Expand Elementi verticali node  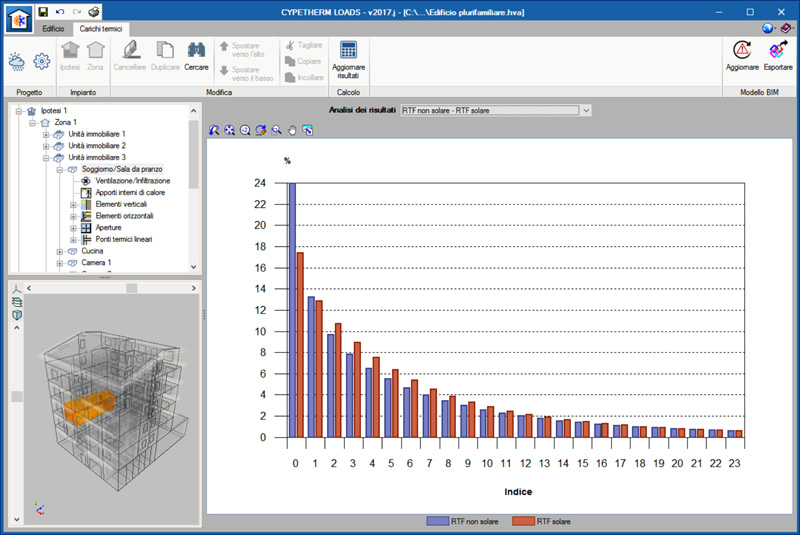click(x=73, y=205)
